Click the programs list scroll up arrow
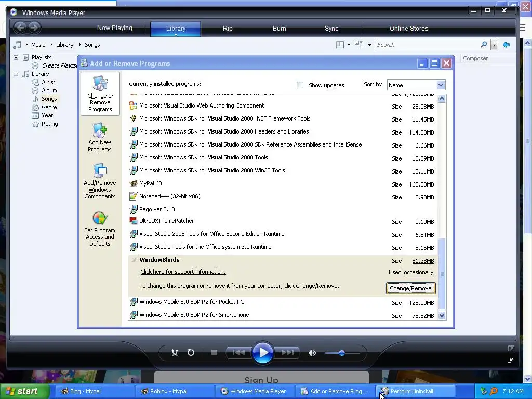Image resolution: width=532 pixels, height=399 pixels. (442, 99)
